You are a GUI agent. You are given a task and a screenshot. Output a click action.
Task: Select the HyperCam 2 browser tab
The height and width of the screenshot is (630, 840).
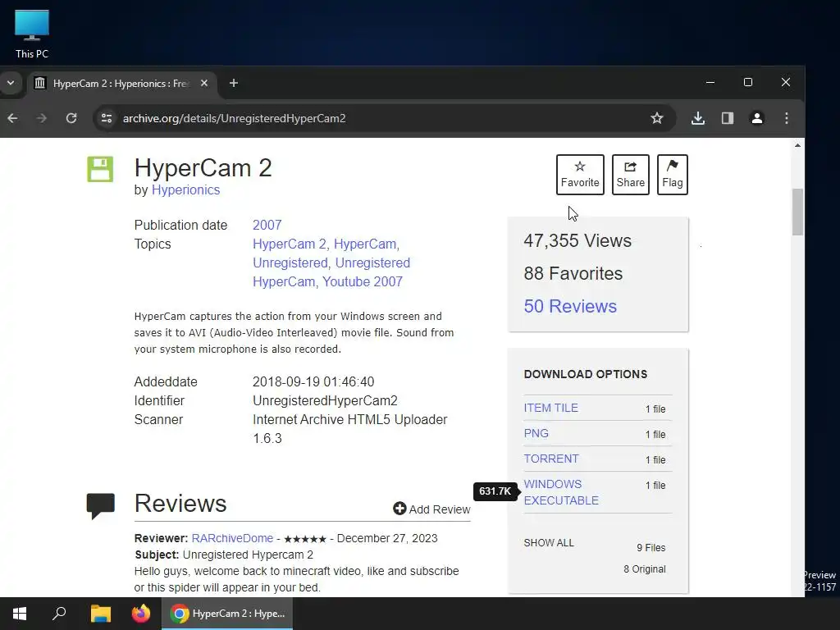pyautogui.click(x=121, y=84)
